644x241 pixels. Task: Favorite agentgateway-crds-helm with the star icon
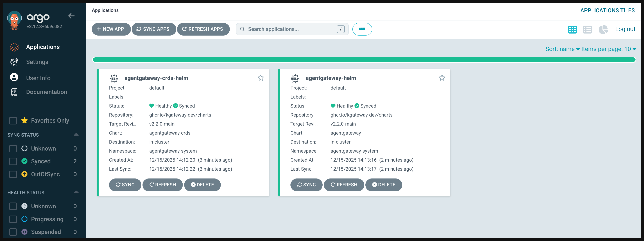(260, 78)
